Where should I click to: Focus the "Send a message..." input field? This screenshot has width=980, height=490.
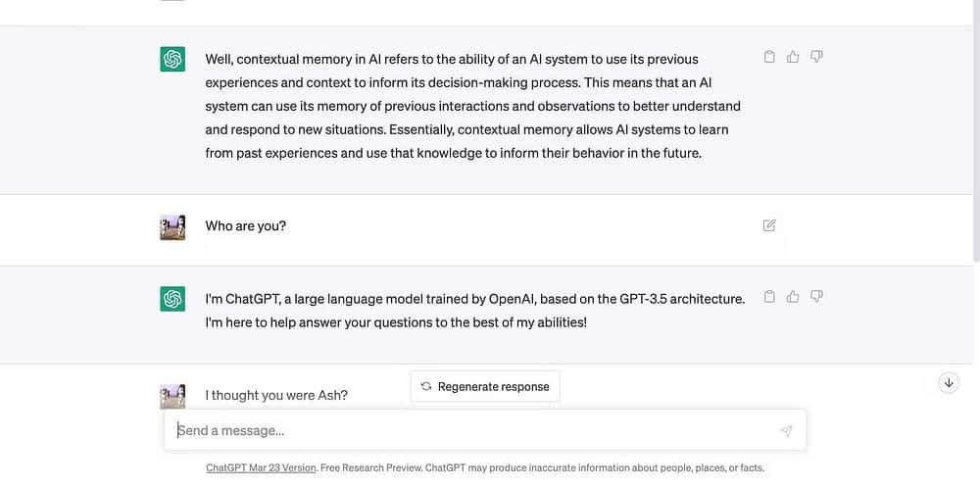pos(470,430)
